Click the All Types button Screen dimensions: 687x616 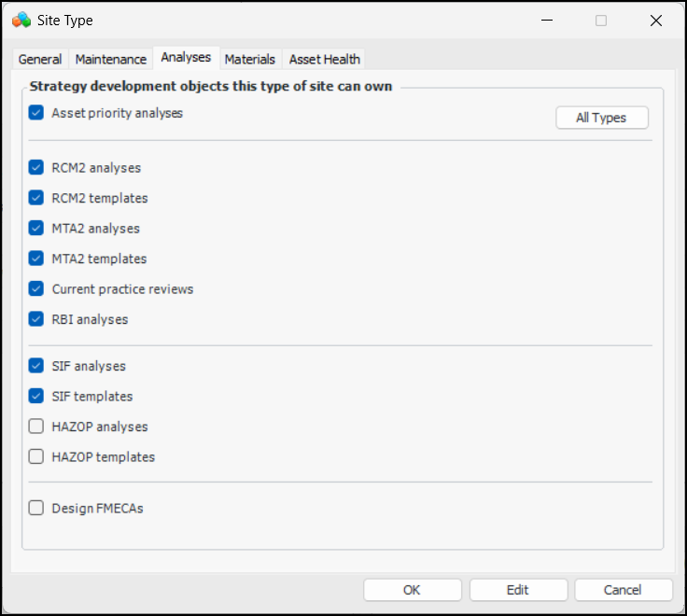click(x=601, y=118)
